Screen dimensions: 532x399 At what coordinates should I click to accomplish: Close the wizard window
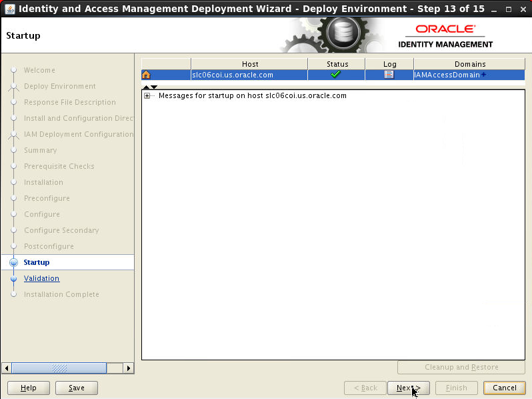tap(523, 9)
